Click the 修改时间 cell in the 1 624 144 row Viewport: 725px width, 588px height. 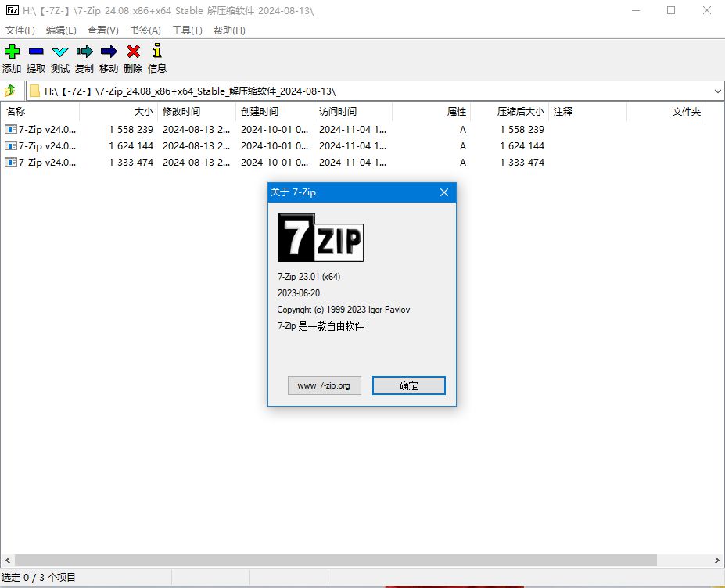tap(196, 146)
